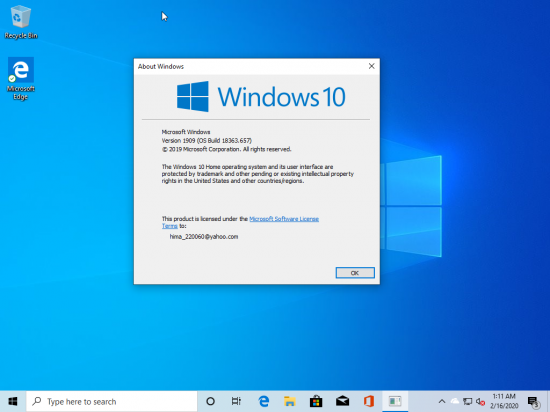Image resolution: width=550 pixels, height=412 pixels.
Task: Open Microsoft Store from the taskbar
Action: [316, 401]
